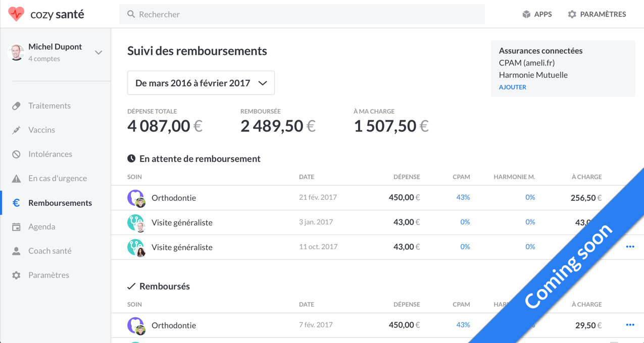This screenshot has width=644, height=343.
Task: Open the APPS cube icon
Action: coord(526,14)
